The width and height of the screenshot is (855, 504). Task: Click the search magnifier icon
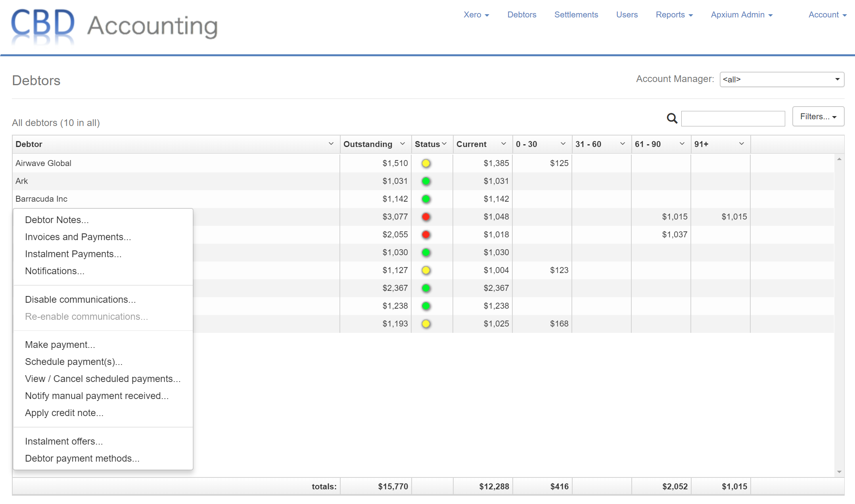click(672, 118)
